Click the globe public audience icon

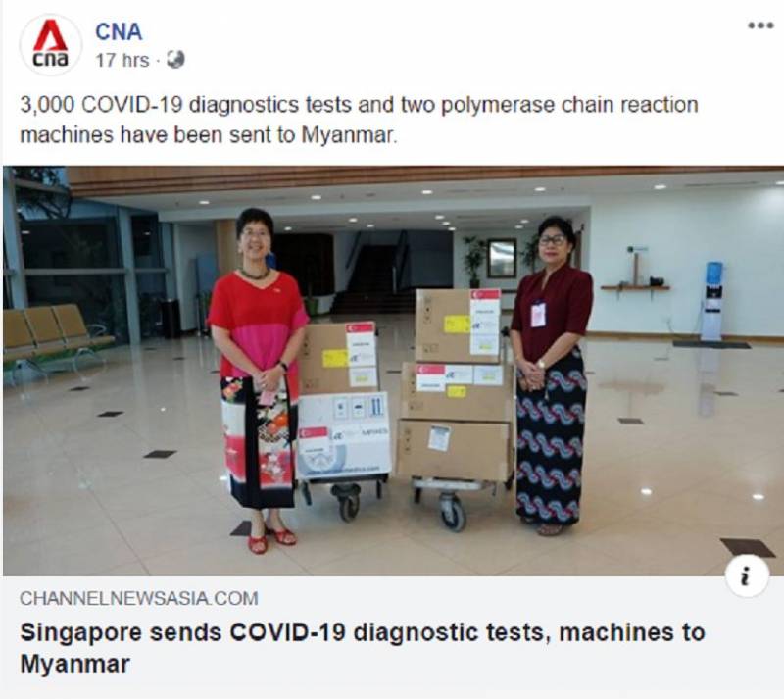pos(175,60)
